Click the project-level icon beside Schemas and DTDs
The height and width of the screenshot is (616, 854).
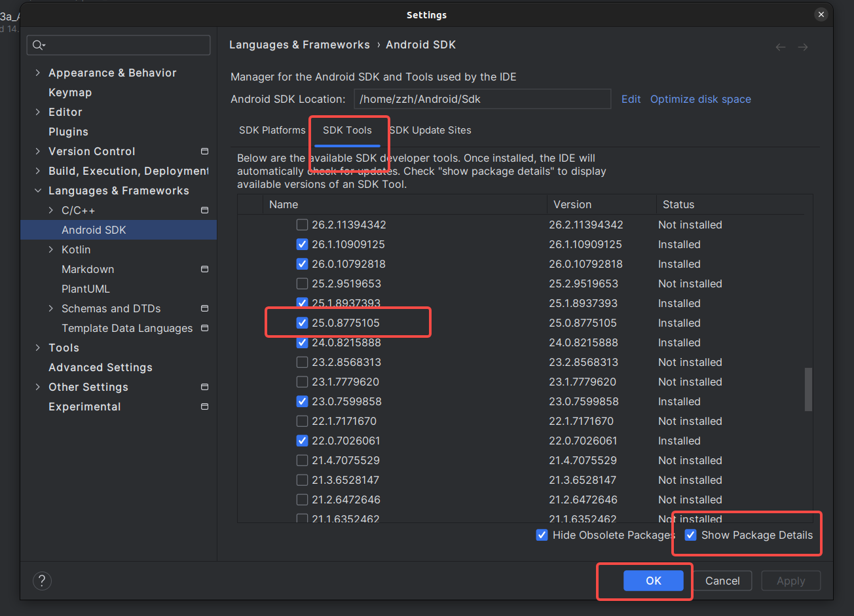[x=204, y=308]
